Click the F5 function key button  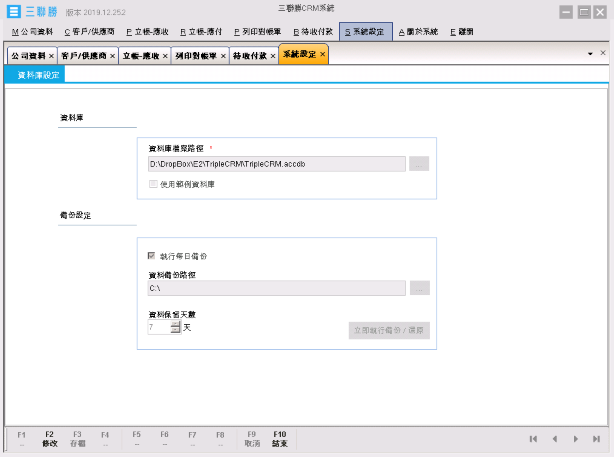coord(136,439)
